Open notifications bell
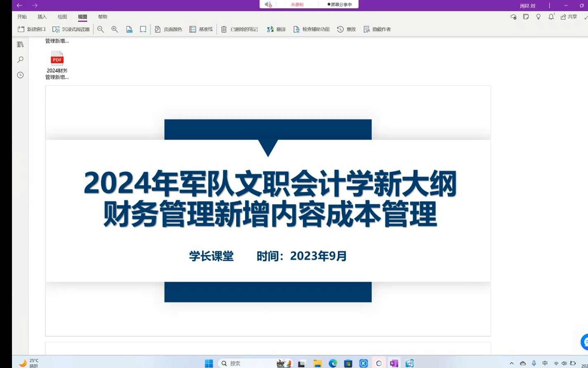Image resolution: width=588 pixels, height=368 pixels. coord(551,17)
